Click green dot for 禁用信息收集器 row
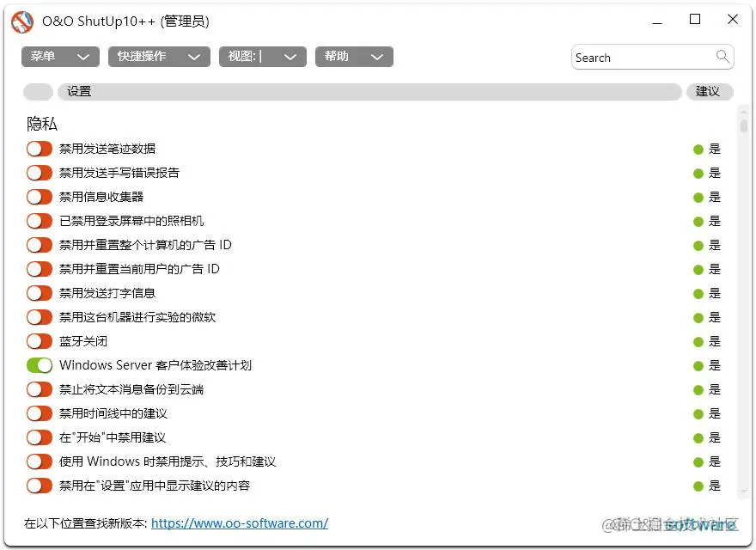 [x=698, y=198]
